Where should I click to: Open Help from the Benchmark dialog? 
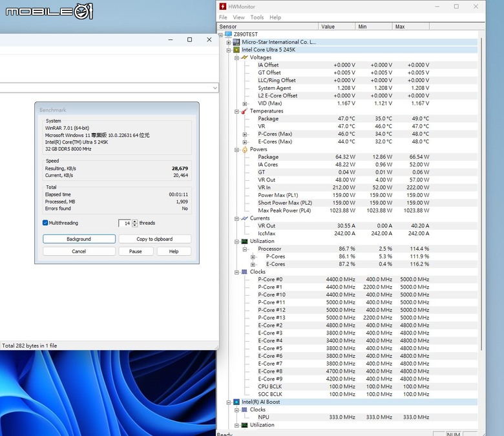pyautogui.click(x=174, y=251)
